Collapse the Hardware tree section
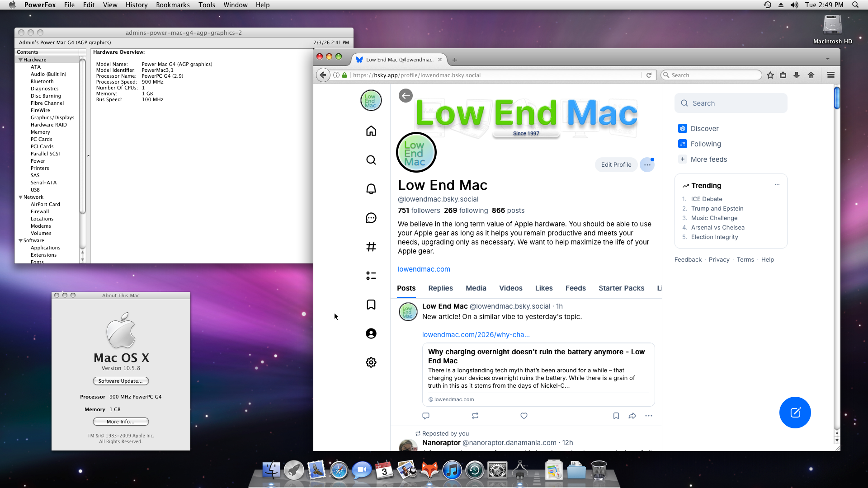The width and height of the screenshot is (868, 488). [x=20, y=60]
